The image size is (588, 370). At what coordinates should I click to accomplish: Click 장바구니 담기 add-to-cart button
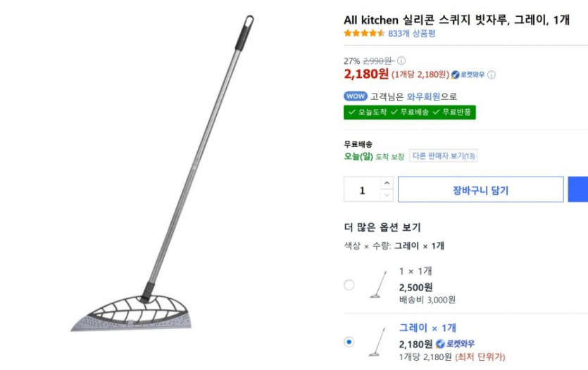pyautogui.click(x=480, y=190)
